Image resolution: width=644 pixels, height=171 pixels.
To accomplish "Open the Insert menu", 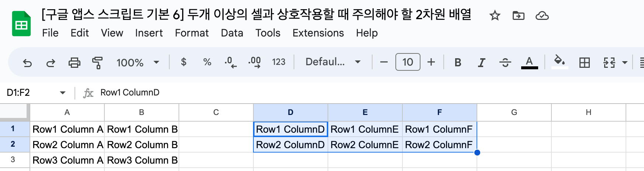I will [149, 33].
